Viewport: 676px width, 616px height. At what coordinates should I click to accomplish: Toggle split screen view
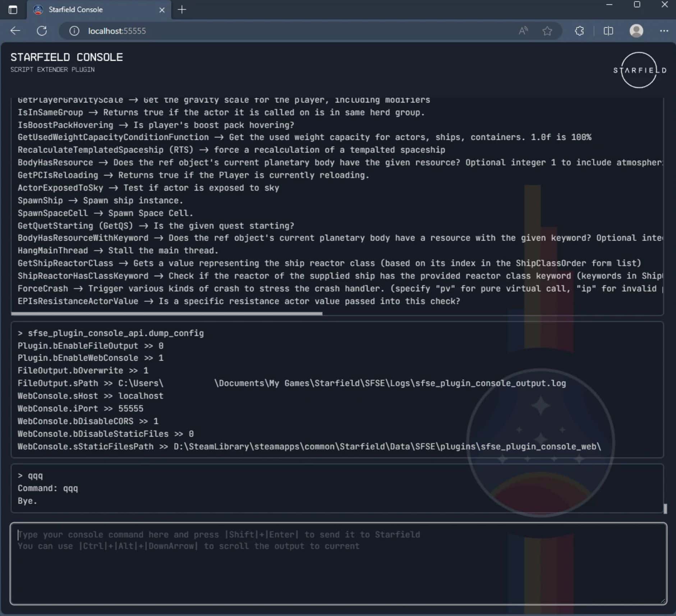(x=608, y=31)
